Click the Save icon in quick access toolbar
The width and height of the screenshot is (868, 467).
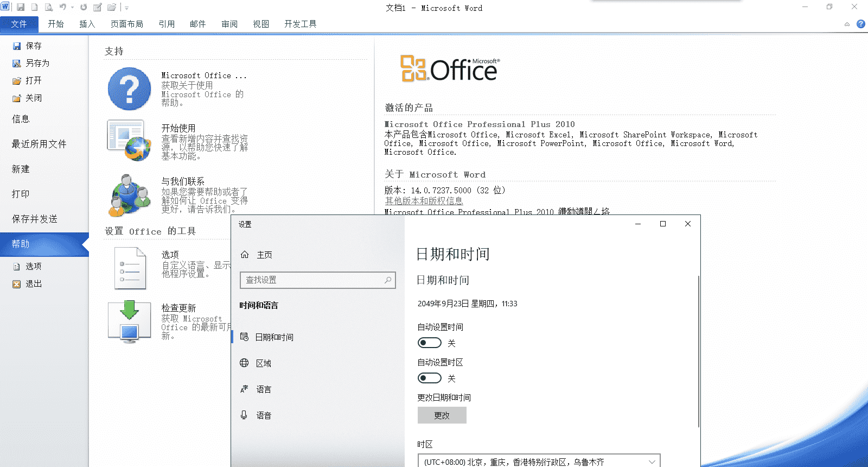click(x=21, y=8)
